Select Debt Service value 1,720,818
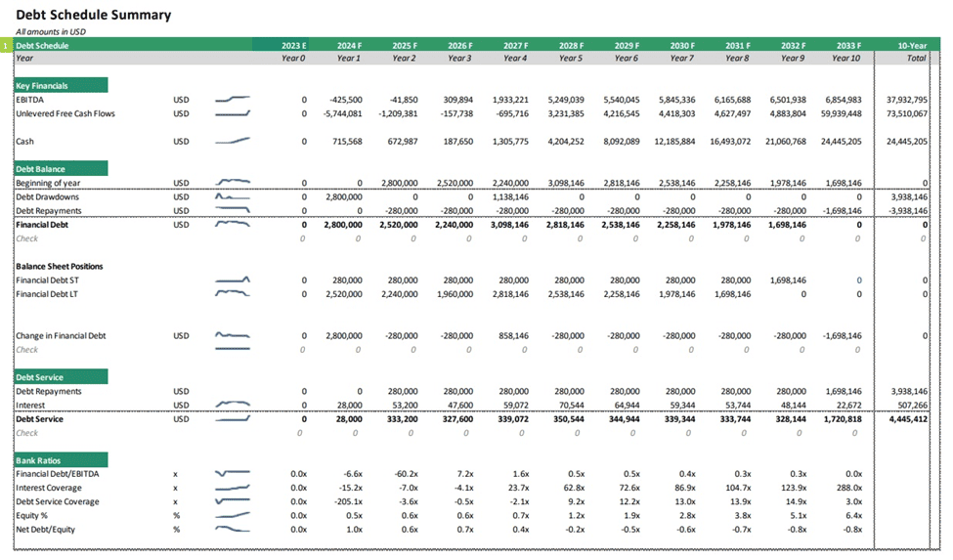Image resolution: width=953 pixels, height=560 pixels. click(x=843, y=419)
